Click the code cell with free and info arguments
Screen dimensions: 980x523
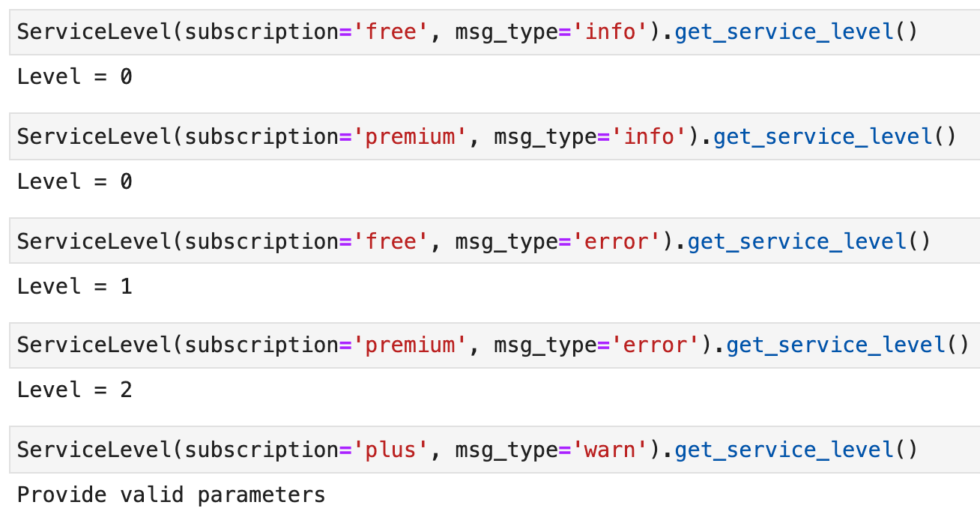click(x=494, y=32)
